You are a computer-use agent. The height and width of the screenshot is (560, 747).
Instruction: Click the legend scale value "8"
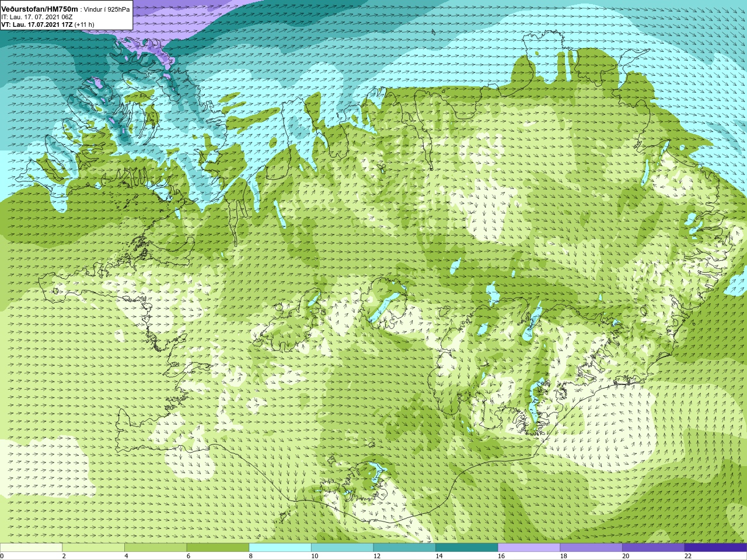(250, 556)
